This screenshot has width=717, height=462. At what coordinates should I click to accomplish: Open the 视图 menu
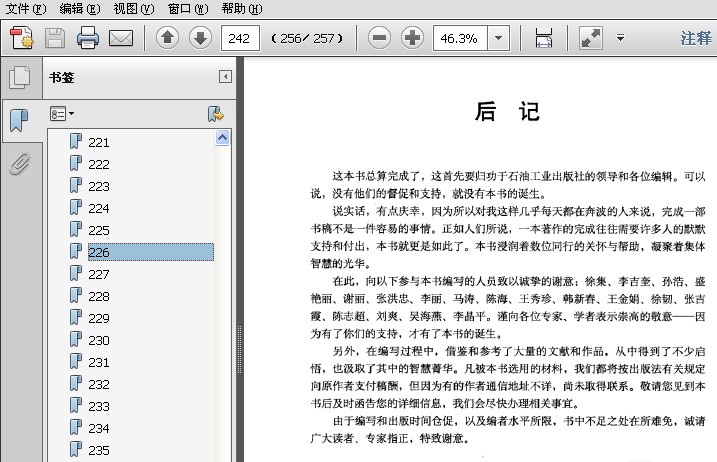(133, 8)
